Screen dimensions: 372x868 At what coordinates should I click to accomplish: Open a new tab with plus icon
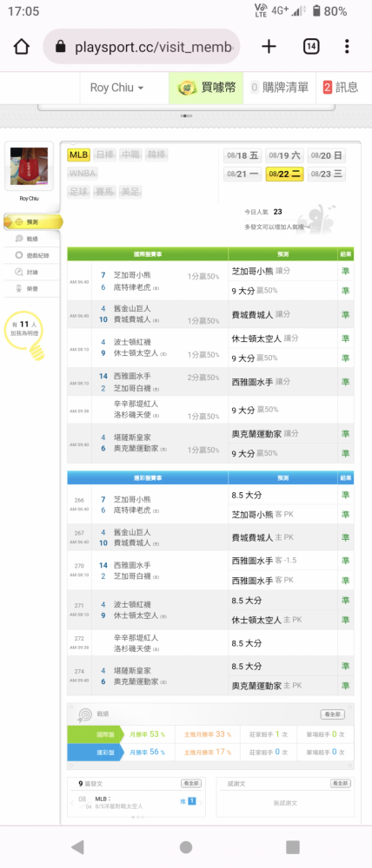(x=269, y=47)
